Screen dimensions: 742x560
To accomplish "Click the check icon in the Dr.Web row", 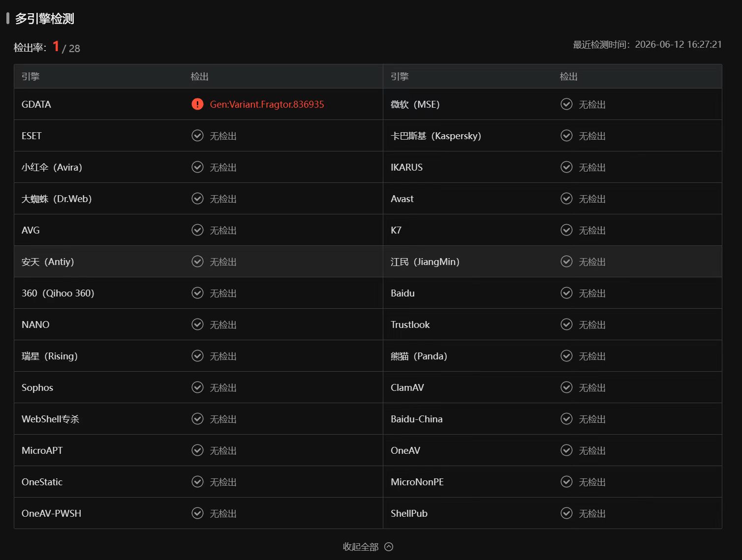I will (197, 199).
